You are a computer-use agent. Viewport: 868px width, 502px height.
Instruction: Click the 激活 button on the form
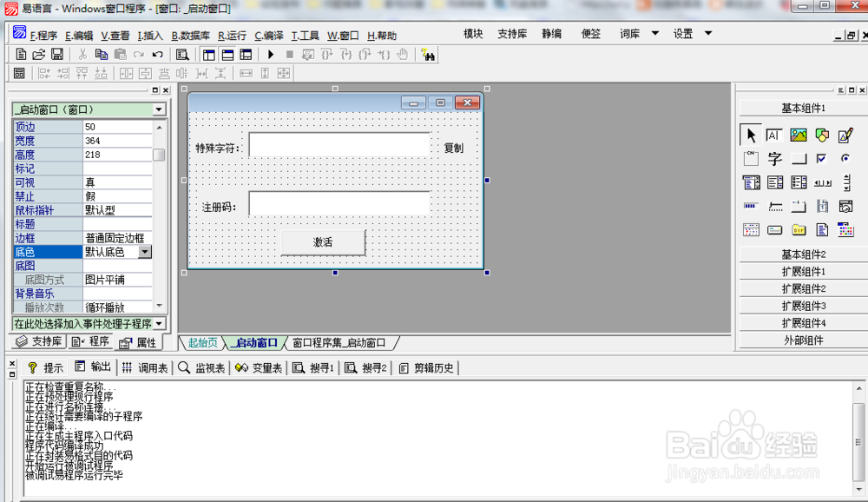tap(323, 242)
